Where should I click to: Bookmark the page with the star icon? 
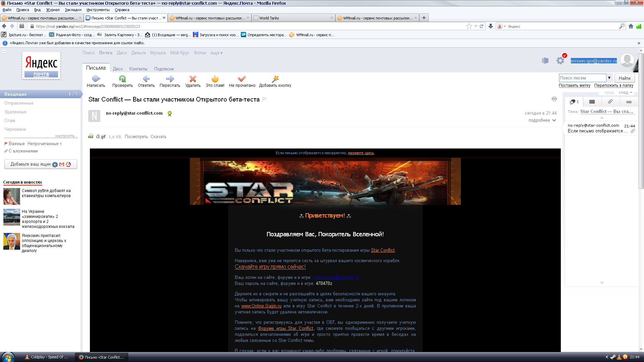pyautogui.click(x=469, y=26)
